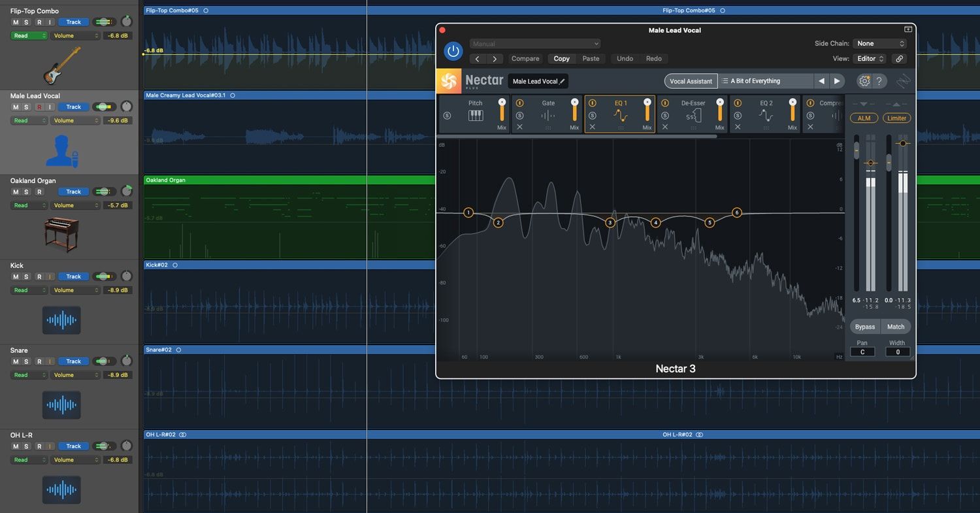
Task: Click the organ icon on Oakland Organ track
Action: point(61,235)
